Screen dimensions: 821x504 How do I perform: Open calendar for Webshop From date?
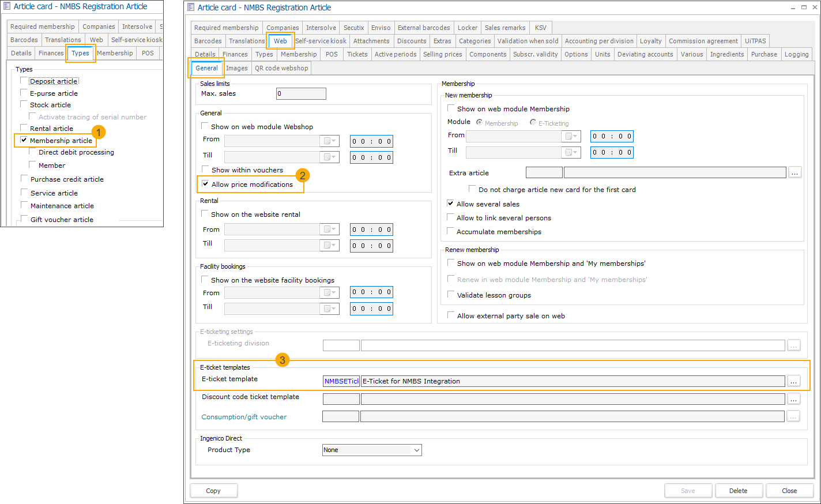click(x=329, y=141)
